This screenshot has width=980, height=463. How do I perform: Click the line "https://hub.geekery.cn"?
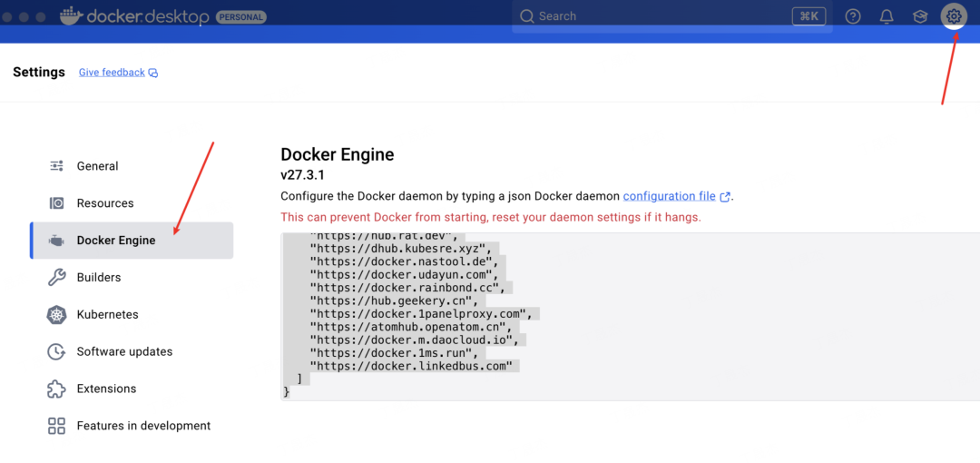[395, 301]
